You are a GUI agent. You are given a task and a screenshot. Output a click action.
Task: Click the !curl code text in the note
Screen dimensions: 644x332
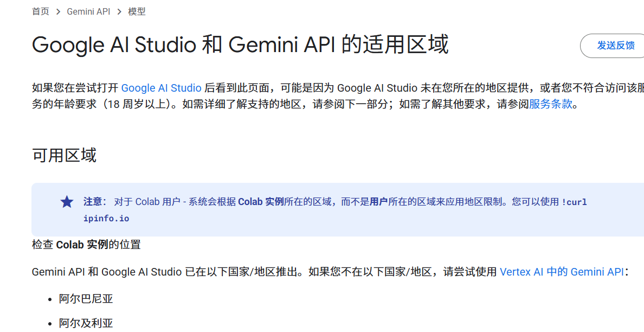tap(574, 202)
